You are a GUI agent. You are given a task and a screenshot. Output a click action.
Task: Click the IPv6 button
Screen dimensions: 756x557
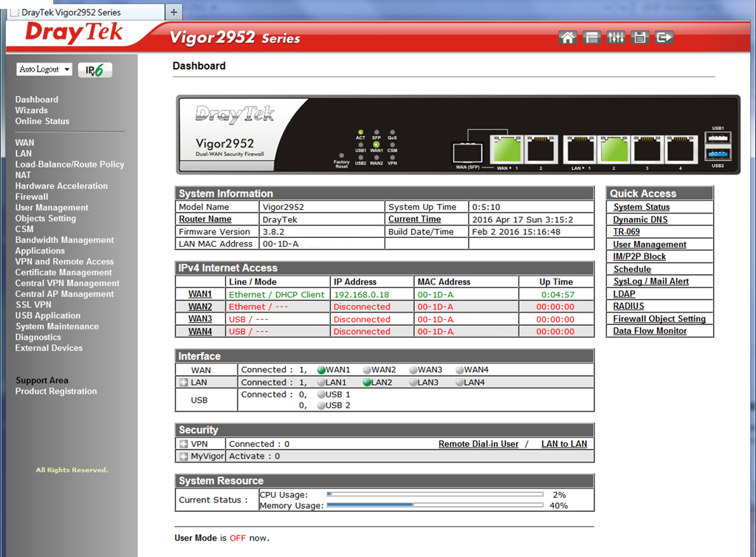pyautogui.click(x=95, y=70)
